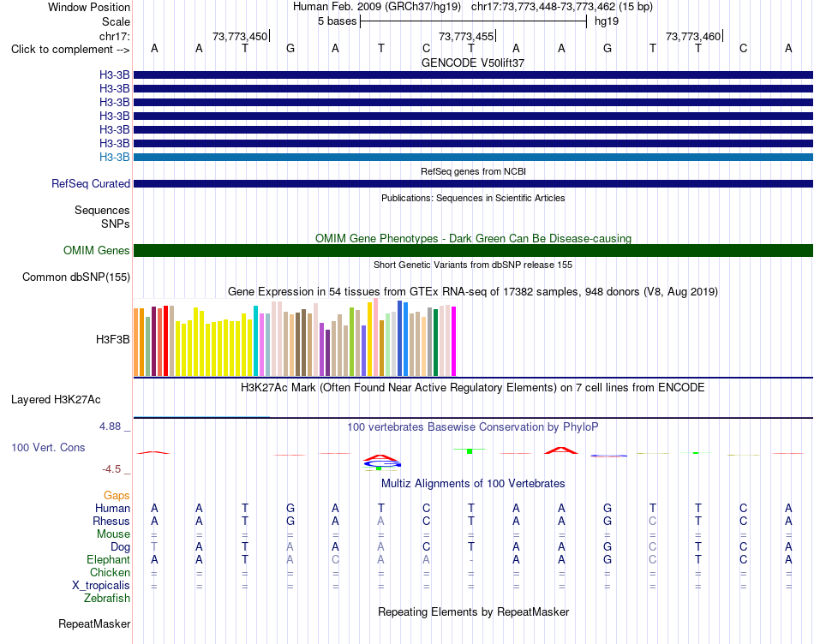Click 'Click to complement -->' text
The image size is (814, 644).
(x=70, y=50)
